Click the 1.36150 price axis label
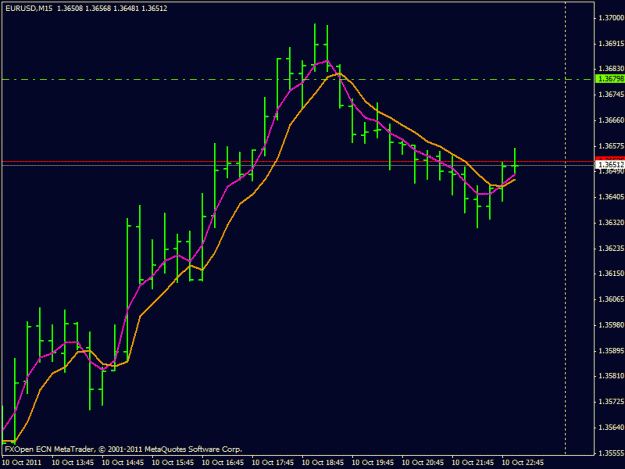Viewport: 625px width, 469px height. [x=611, y=274]
